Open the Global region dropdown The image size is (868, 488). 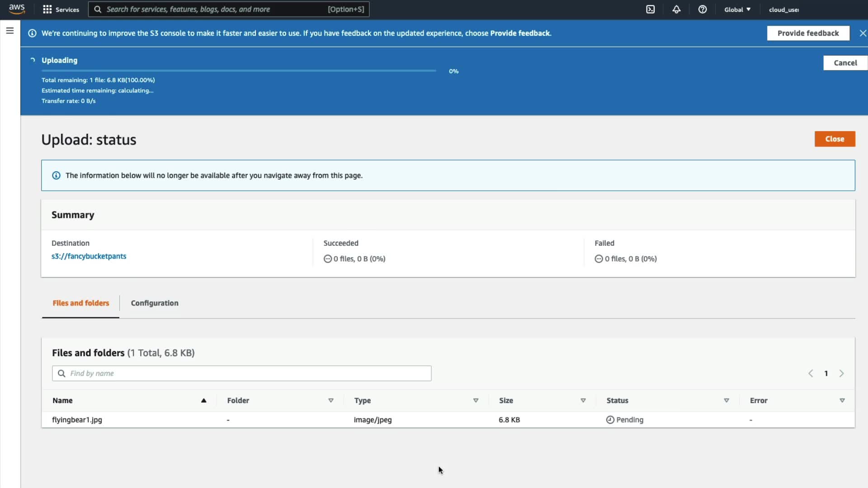pos(737,9)
